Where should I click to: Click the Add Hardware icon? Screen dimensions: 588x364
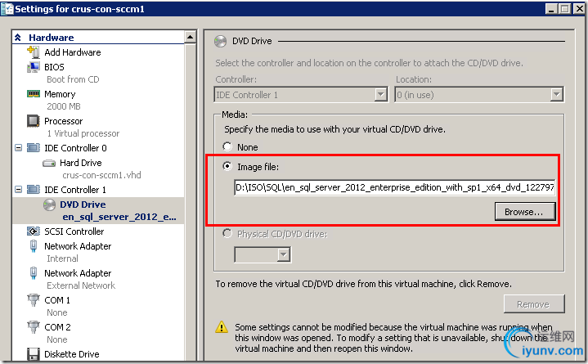click(x=34, y=52)
